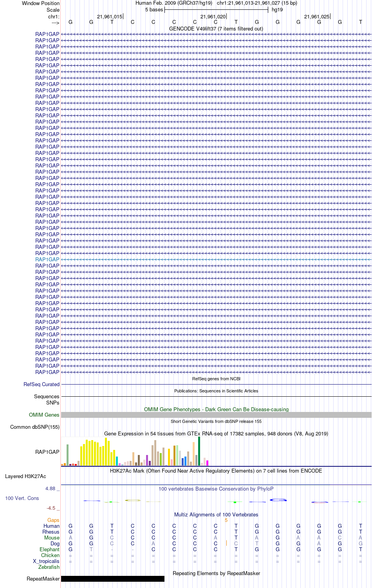The width and height of the screenshot is (372, 588).
Task: Select the Human alignment row label
Action: point(51,526)
